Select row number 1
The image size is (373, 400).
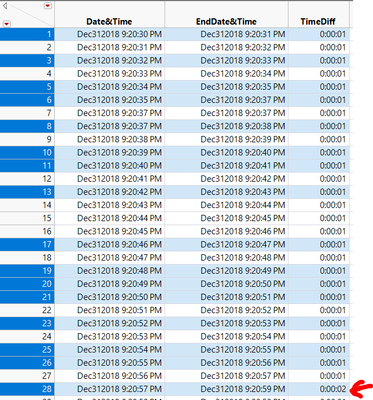[x=27, y=34]
